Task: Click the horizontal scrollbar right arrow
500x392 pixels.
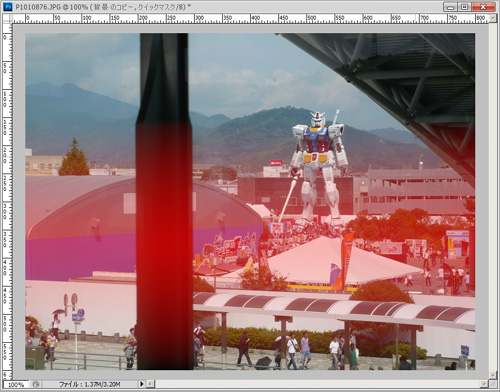Action: [485, 384]
